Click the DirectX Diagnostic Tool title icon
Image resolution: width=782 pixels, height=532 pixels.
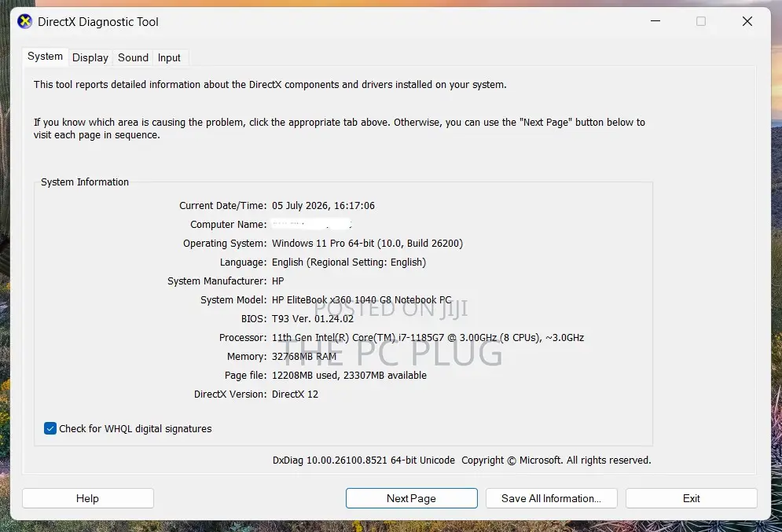point(24,21)
